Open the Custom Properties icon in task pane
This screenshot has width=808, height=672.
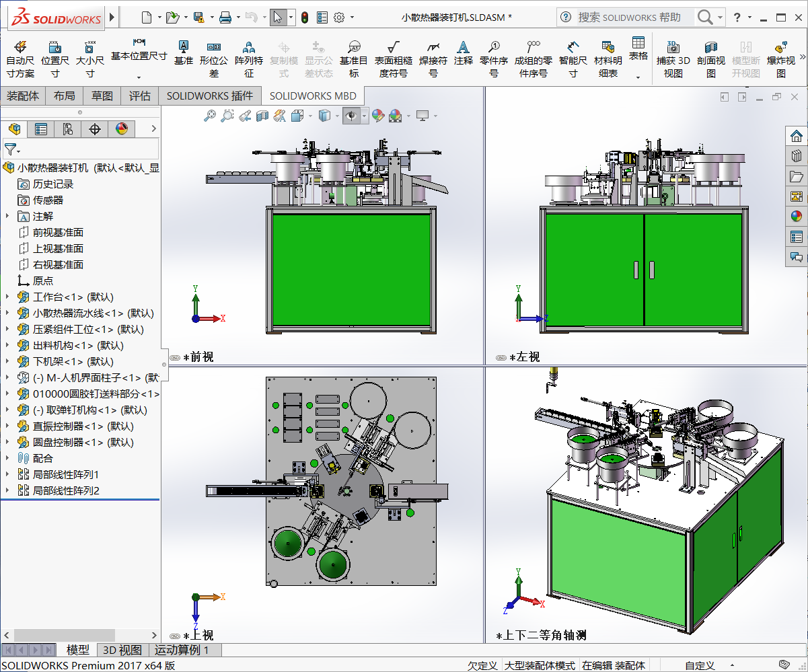(797, 237)
